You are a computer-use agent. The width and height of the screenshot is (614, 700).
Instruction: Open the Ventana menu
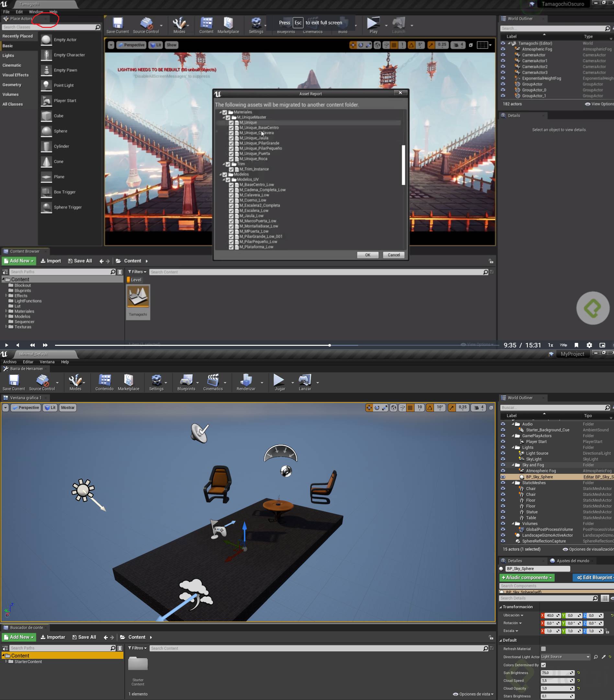click(47, 362)
